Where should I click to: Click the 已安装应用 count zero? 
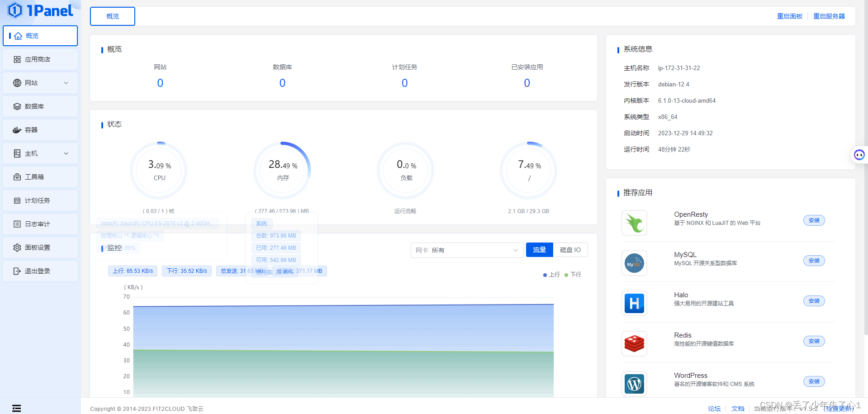coord(527,83)
